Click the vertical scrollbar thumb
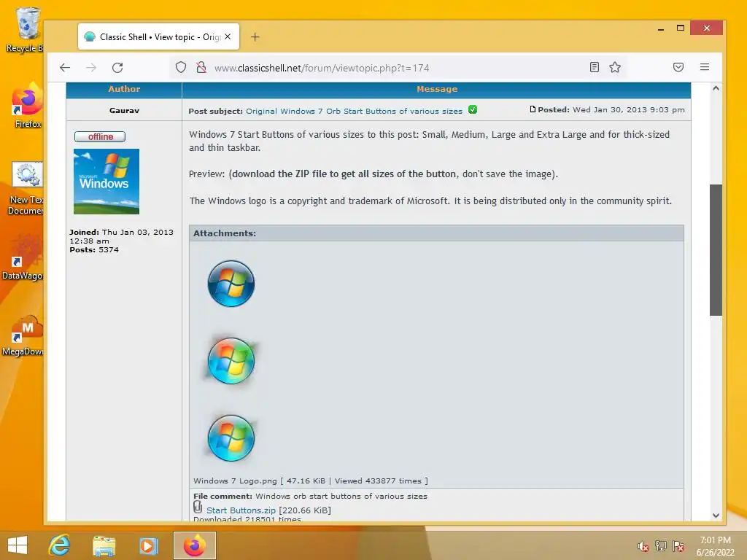The height and width of the screenshot is (560, 747). [716, 250]
